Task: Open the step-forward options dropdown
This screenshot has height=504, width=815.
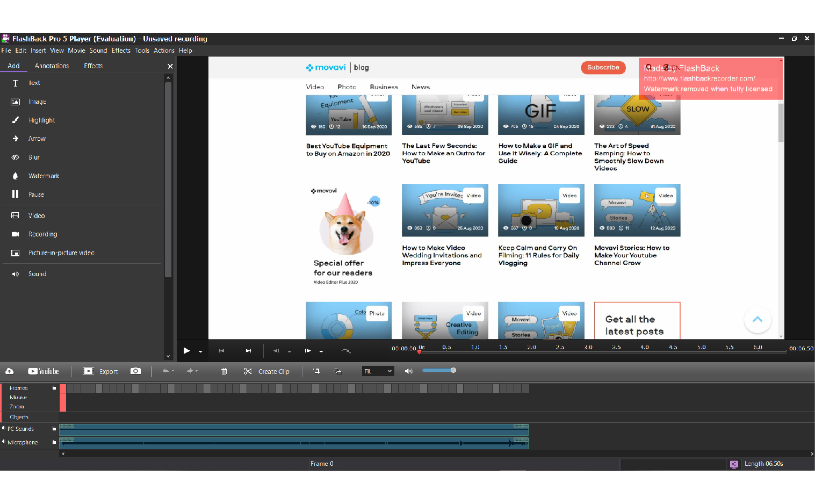Action: pos(321,351)
